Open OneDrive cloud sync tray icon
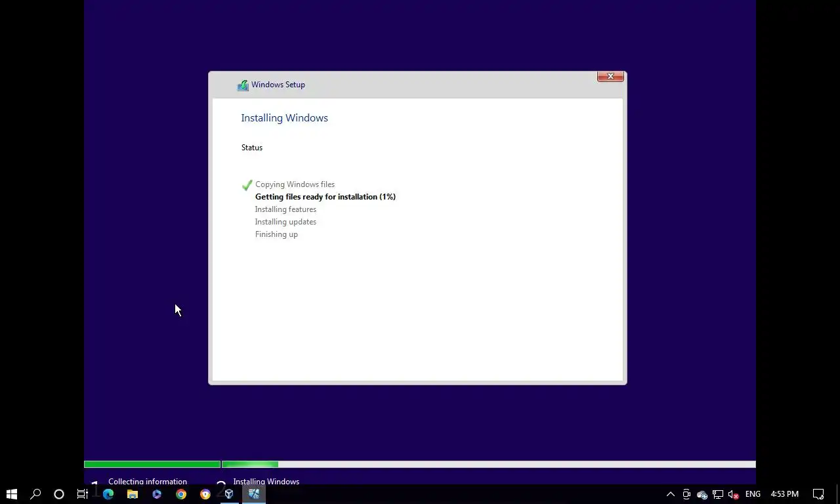The height and width of the screenshot is (504, 840). pyautogui.click(x=702, y=494)
